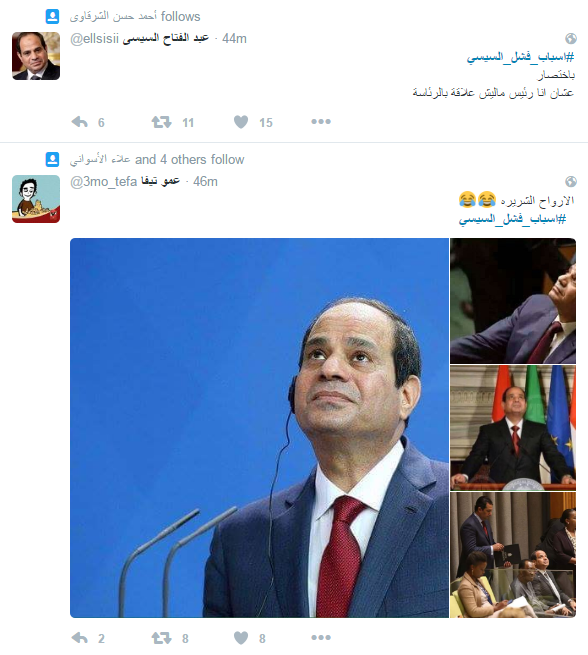
Task: Like the @ellsisii tweet with 15 likes
Action: 241,122
